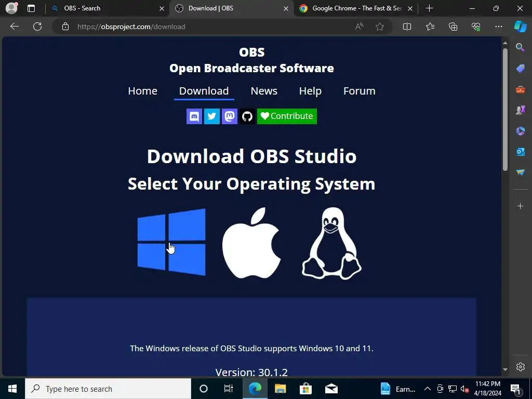Screen dimensions: 532x399
Task: Close the OBS - Search tab
Action: tap(162, 8)
